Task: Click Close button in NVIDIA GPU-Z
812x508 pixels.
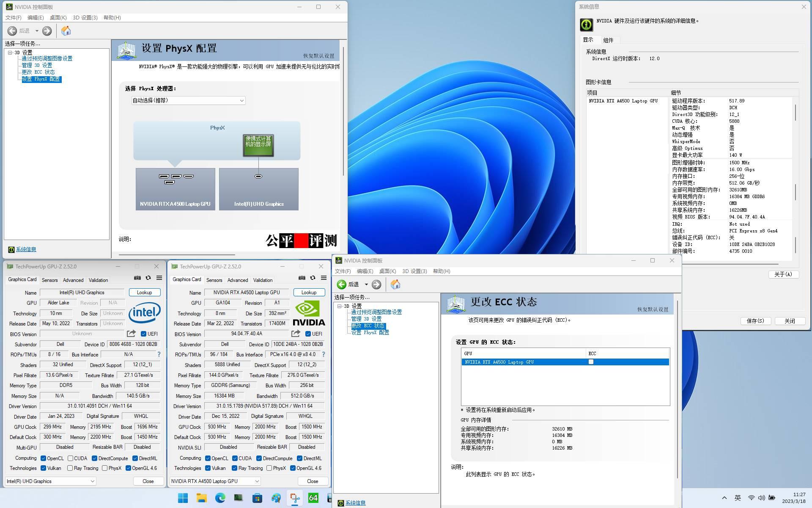Action: pos(313,481)
